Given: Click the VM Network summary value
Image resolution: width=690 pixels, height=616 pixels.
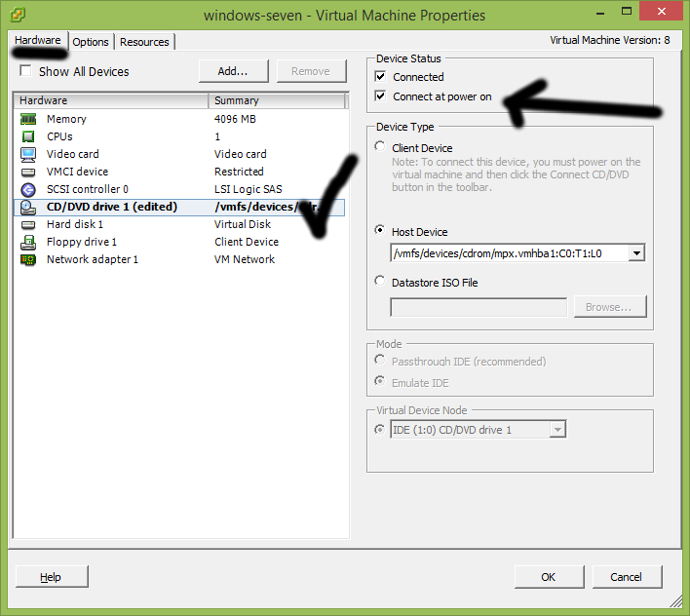Looking at the screenshot, I should point(245,260).
